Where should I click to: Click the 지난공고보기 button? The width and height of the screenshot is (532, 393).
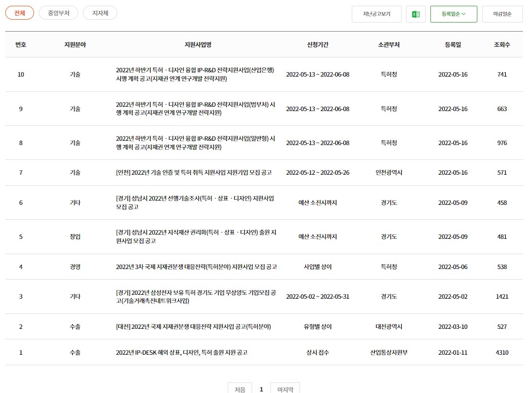click(376, 14)
